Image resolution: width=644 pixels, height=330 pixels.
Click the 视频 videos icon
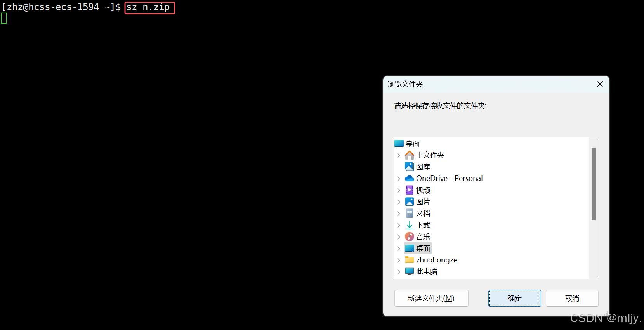pyautogui.click(x=410, y=190)
